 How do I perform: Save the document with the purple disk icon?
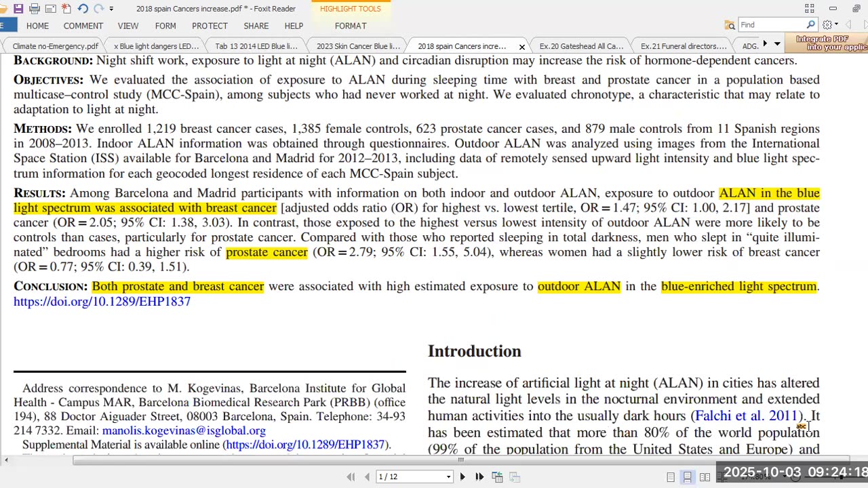point(18,9)
